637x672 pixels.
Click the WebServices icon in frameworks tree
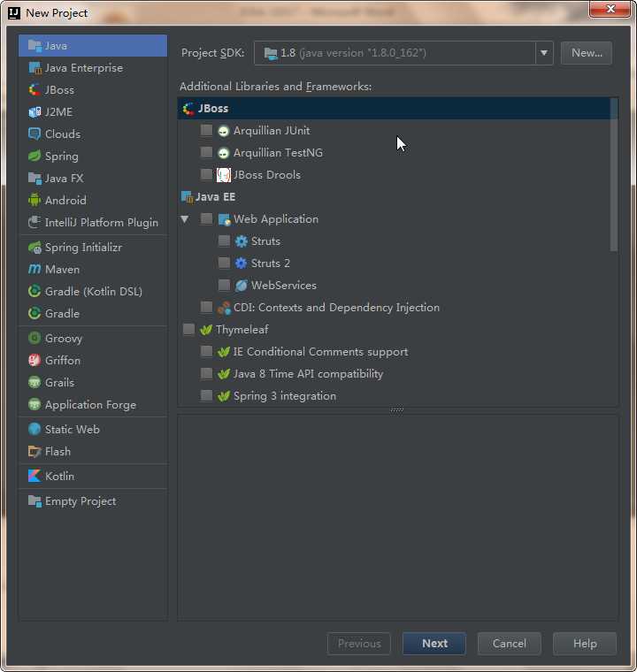click(x=241, y=286)
